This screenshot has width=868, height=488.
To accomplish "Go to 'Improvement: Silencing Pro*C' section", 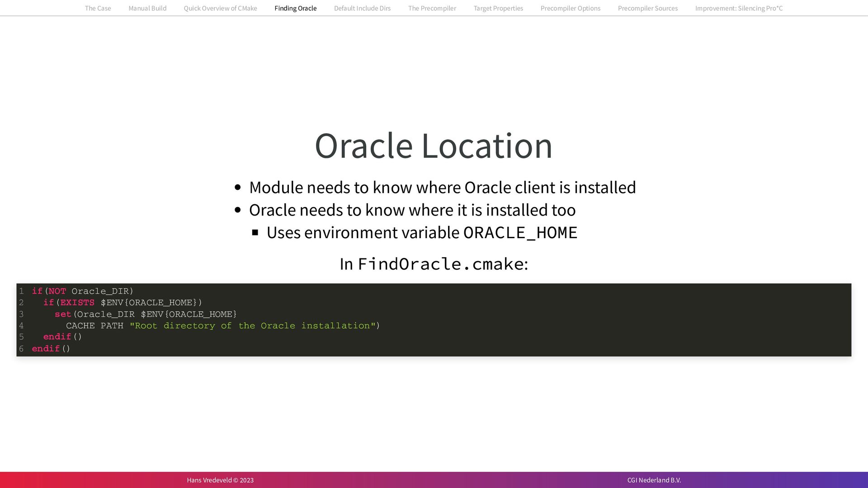I will (x=739, y=8).
